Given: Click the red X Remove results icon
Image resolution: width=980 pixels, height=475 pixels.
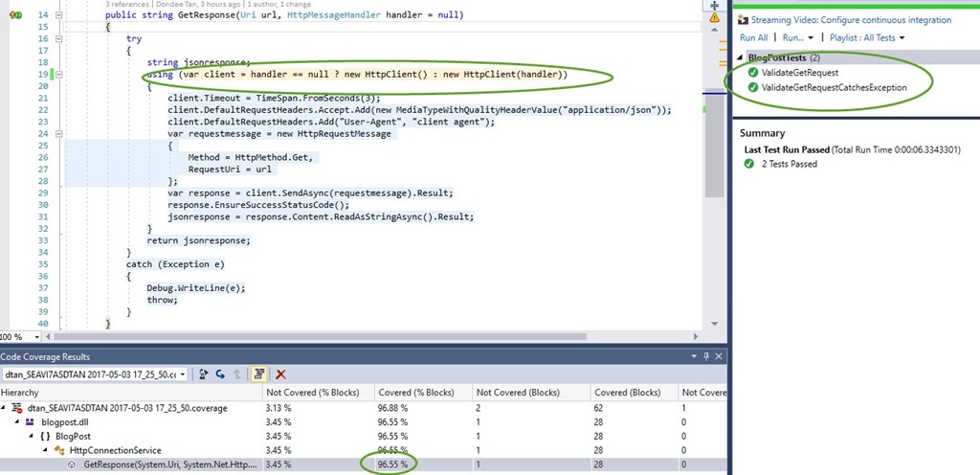Looking at the screenshot, I should [281, 373].
